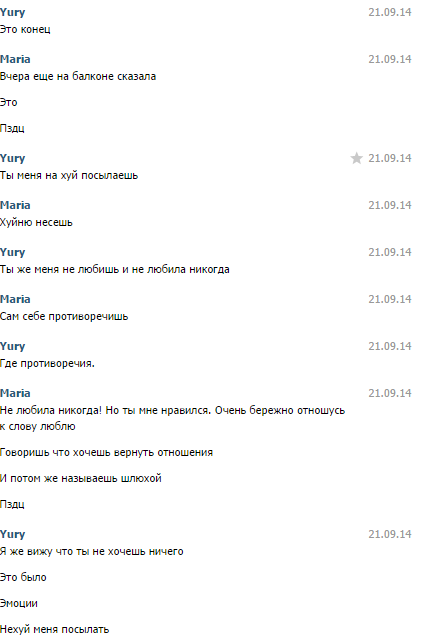
Task: Open Maria's profile above 'Вчера еще на балконе сказала'
Action: click(15, 59)
